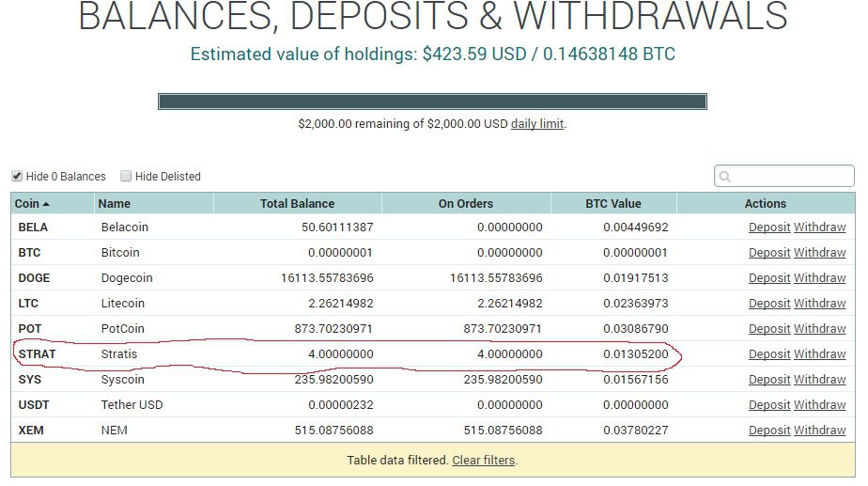Viewport: 868px width, 486px height.
Task: Open Deposit for Dogecoin row
Action: 769,278
